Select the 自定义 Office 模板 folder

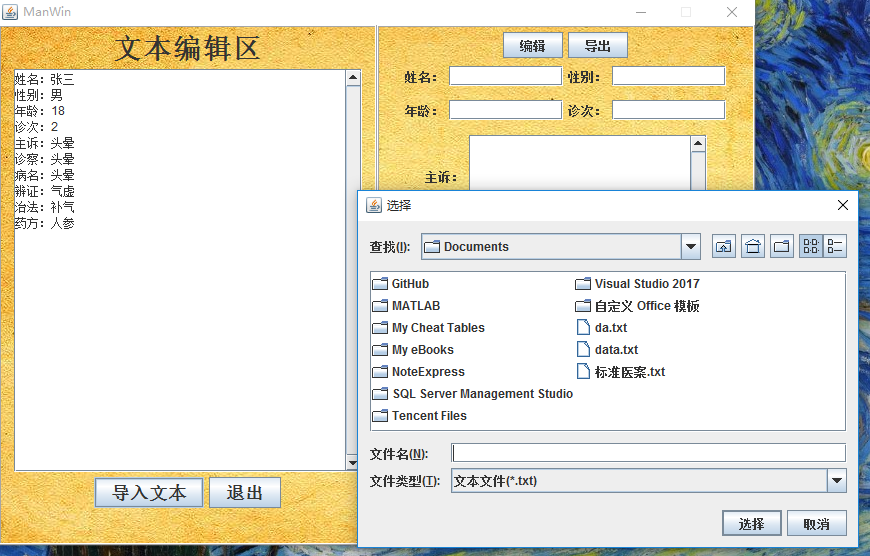tap(638, 306)
